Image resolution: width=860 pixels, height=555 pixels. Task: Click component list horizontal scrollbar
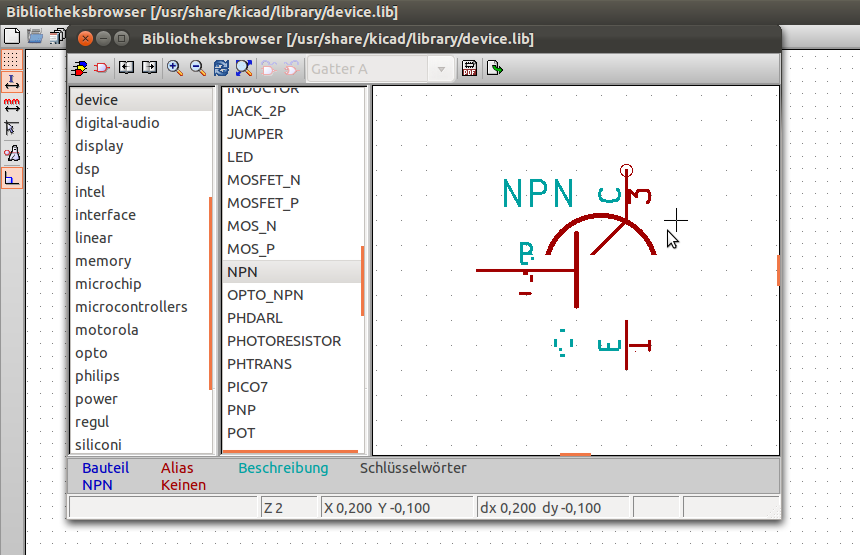pos(291,452)
